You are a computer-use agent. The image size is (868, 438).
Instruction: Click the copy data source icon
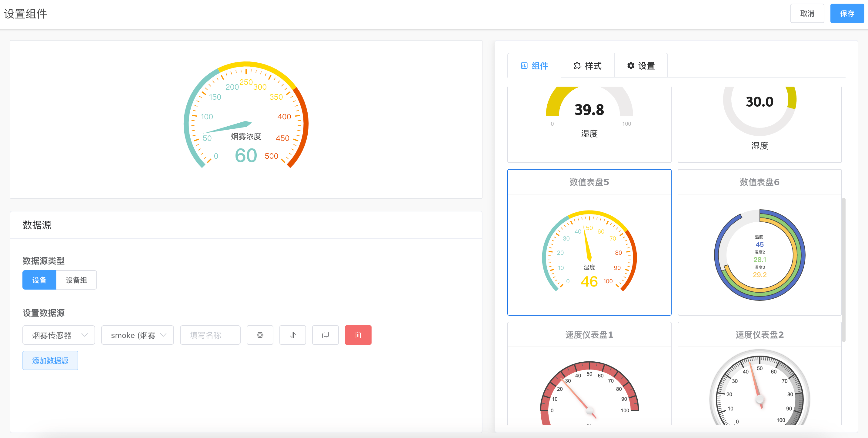(x=325, y=335)
